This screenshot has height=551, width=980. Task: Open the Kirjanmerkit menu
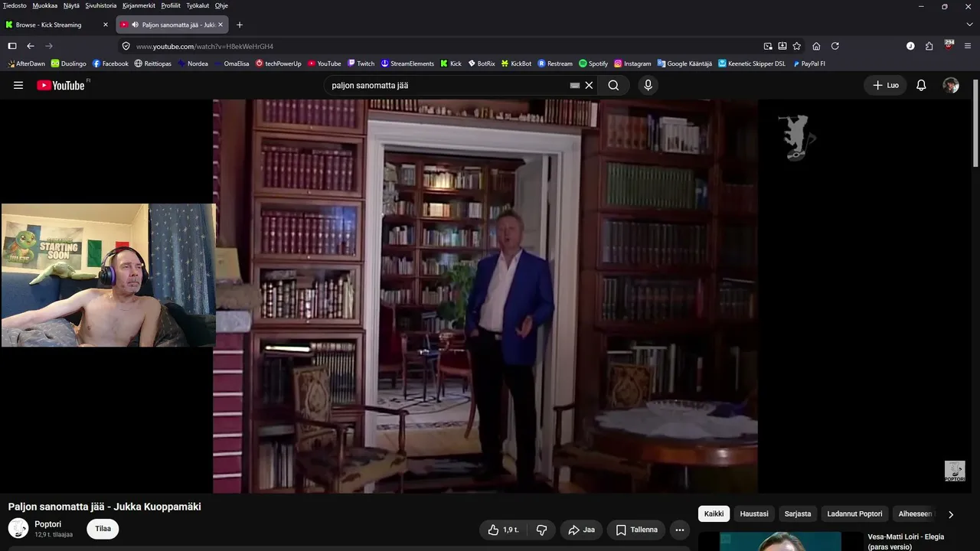pos(139,5)
